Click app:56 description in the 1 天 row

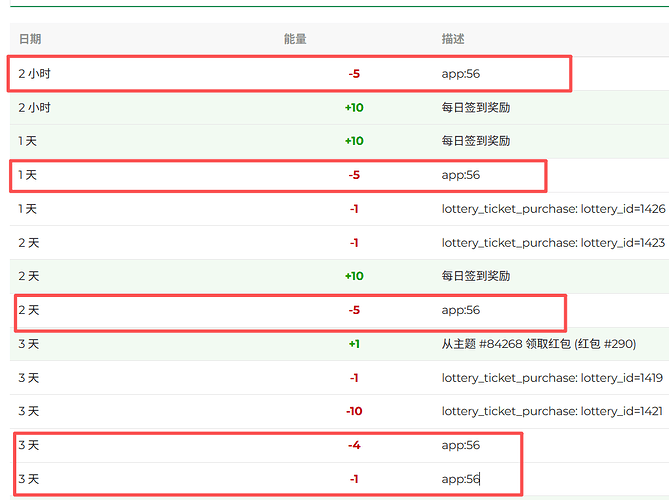click(x=461, y=175)
